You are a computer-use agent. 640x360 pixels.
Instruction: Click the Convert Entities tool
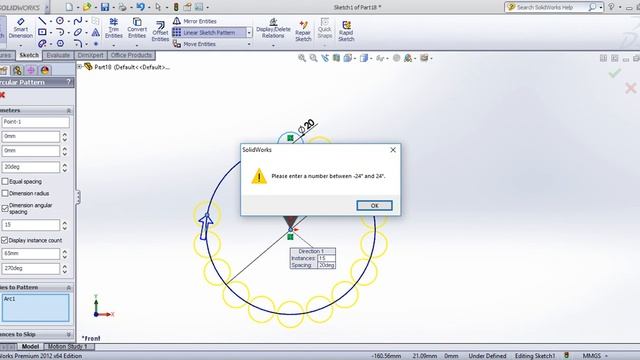[137, 28]
